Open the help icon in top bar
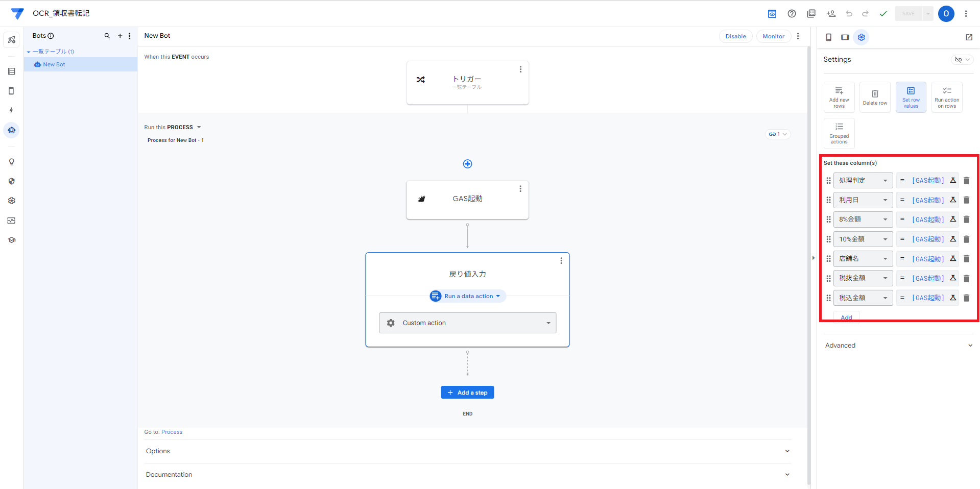This screenshot has width=980, height=489. 792,14
